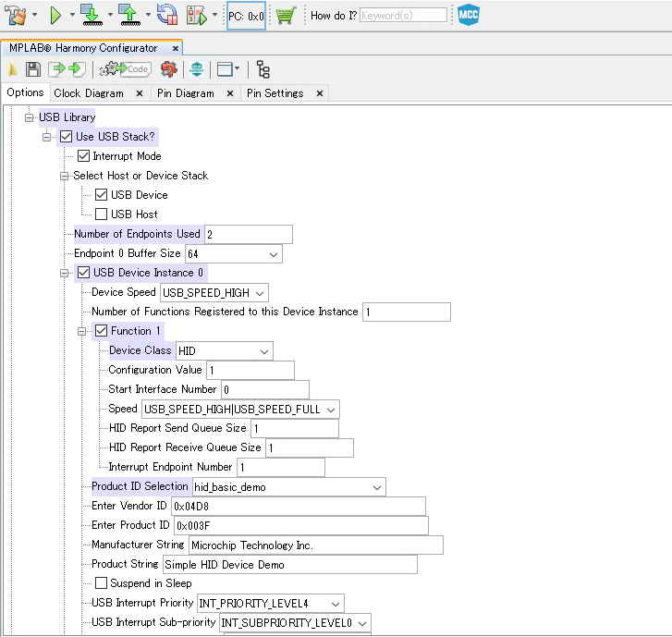
Task: Open the Microchip store cart icon
Action: [286, 16]
